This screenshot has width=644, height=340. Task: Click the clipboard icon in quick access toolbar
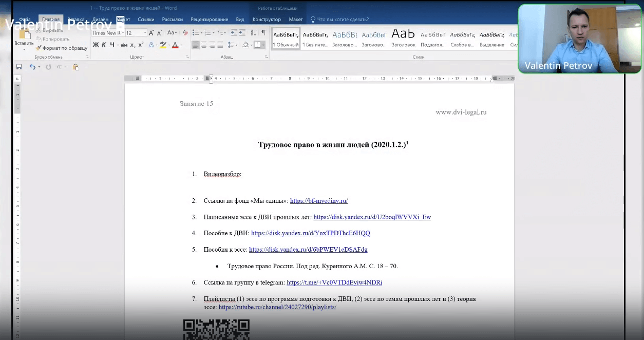(x=75, y=67)
